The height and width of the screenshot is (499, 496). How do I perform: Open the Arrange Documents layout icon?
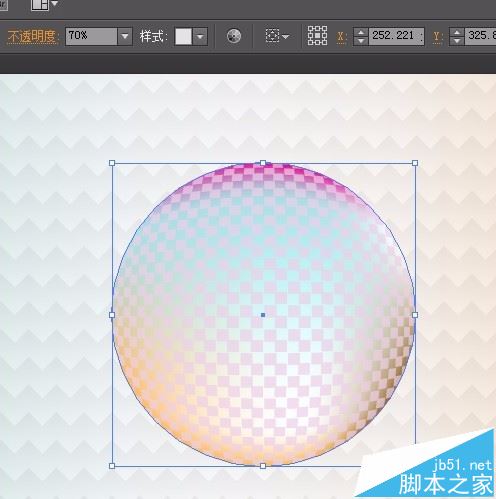[40, 5]
